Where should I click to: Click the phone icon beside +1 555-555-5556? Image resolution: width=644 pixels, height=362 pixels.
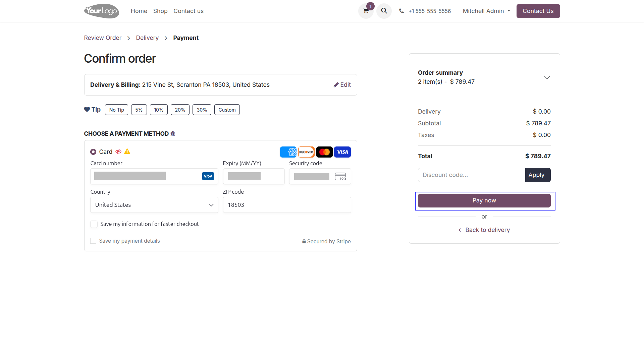click(401, 11)
